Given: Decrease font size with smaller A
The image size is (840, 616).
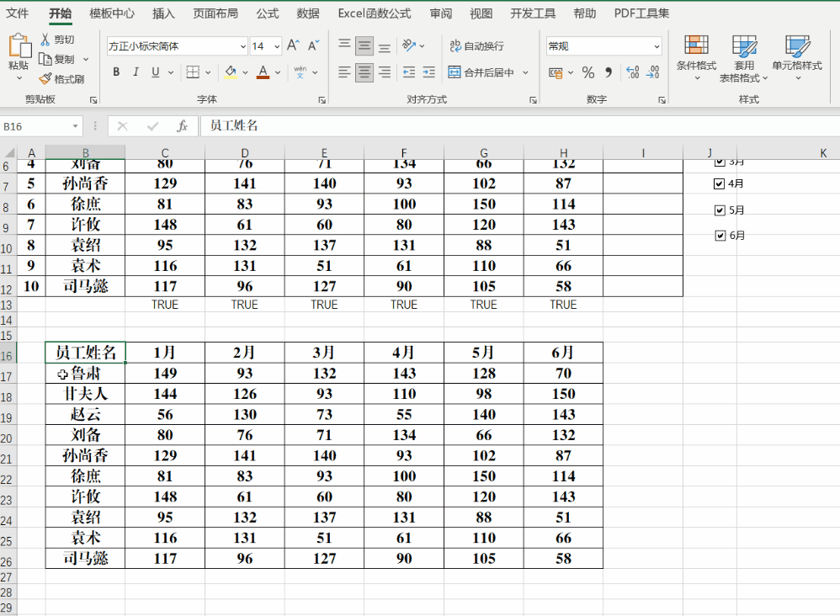Looking at the screenshot, I should [x=313, y=45].
